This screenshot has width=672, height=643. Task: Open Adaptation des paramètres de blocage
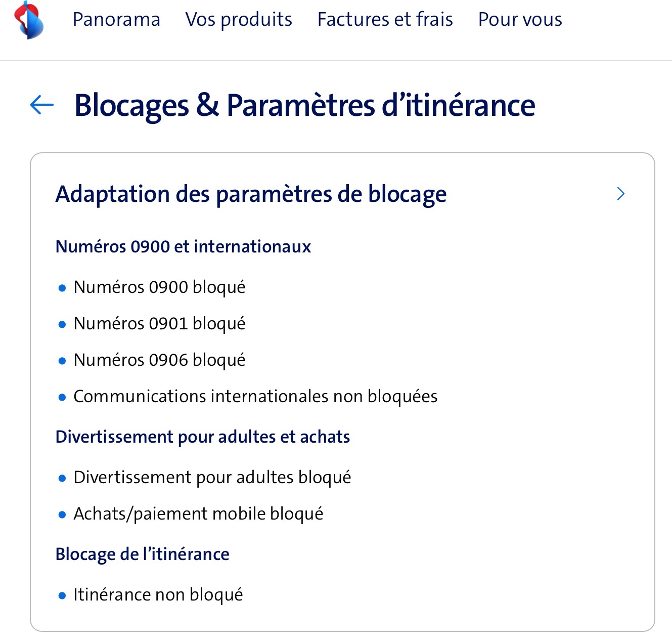point(251,194)
